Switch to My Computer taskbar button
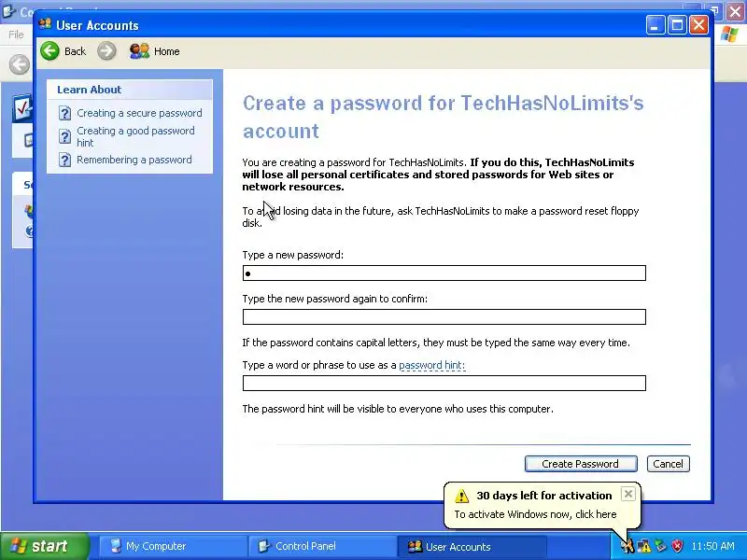 173,546
